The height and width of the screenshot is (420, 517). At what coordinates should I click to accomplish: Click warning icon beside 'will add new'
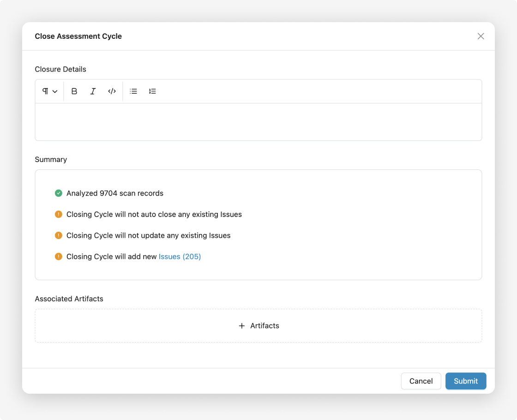(x=58, y=257)
